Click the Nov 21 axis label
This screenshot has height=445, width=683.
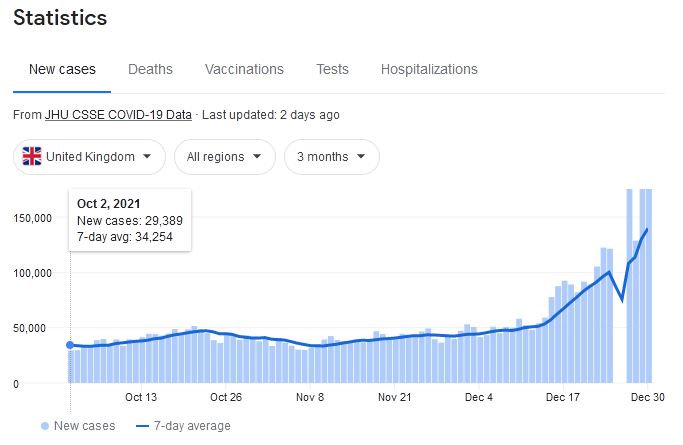click(x=394, y=397)
